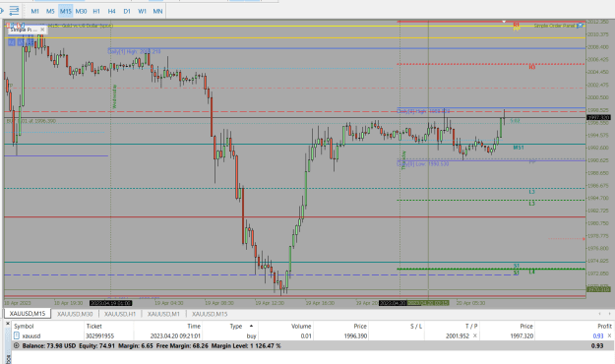This screenshot has width=615, height=364.
Task: Click the white triangle marker at chart top
Action: [x=504, y=22]
